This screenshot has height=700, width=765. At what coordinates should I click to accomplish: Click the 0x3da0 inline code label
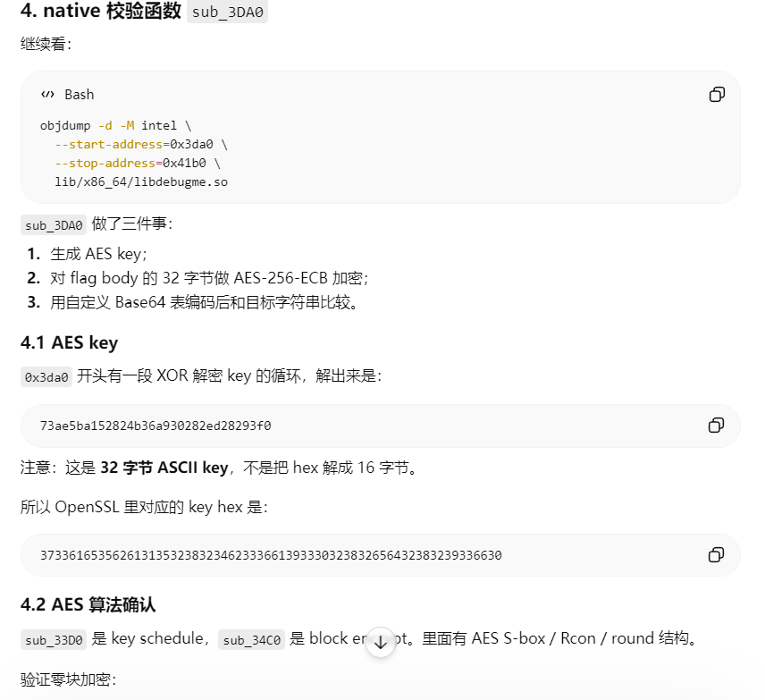(46, 377)
